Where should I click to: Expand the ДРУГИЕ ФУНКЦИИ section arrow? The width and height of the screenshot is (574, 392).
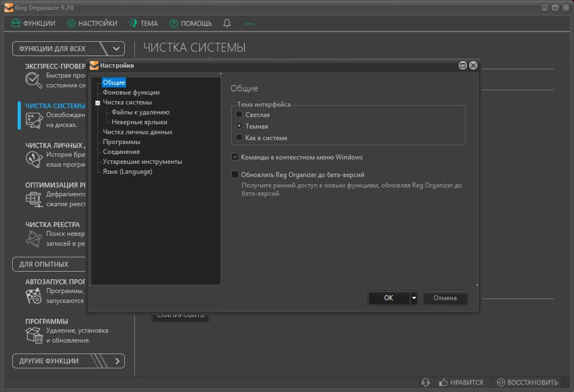pos(117,361)
